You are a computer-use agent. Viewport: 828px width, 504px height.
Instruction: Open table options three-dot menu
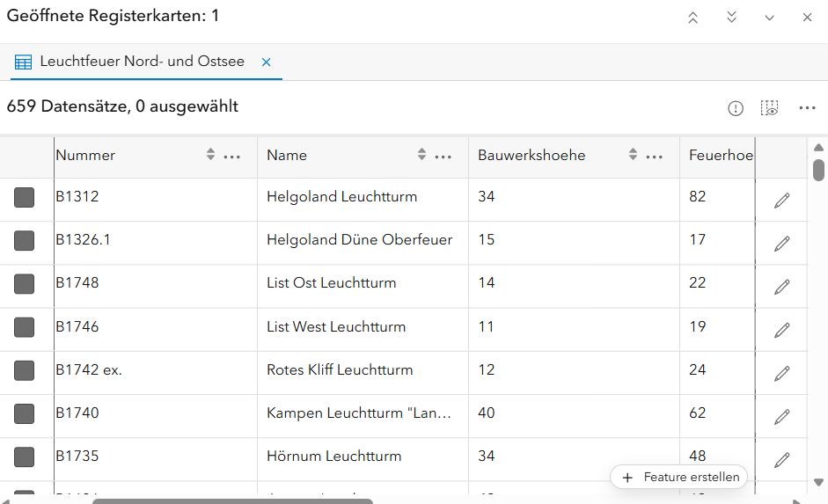click(807, 108)
